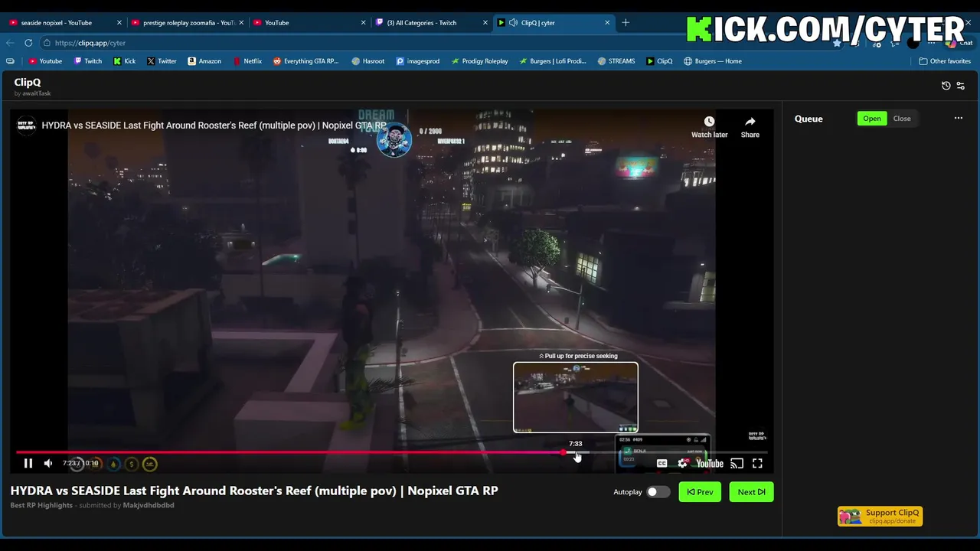Open the Kick bookmark
980x551 pixels.
(125, 61)
